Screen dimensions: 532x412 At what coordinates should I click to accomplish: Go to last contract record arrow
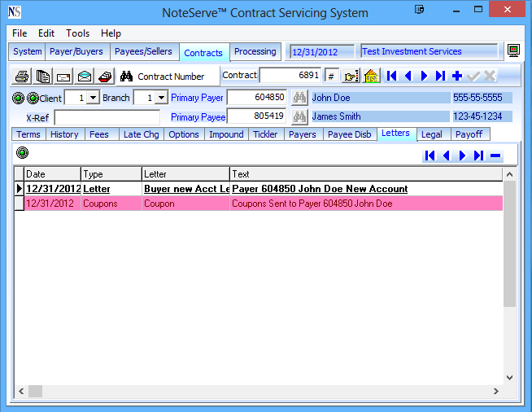tap(440, 76)
